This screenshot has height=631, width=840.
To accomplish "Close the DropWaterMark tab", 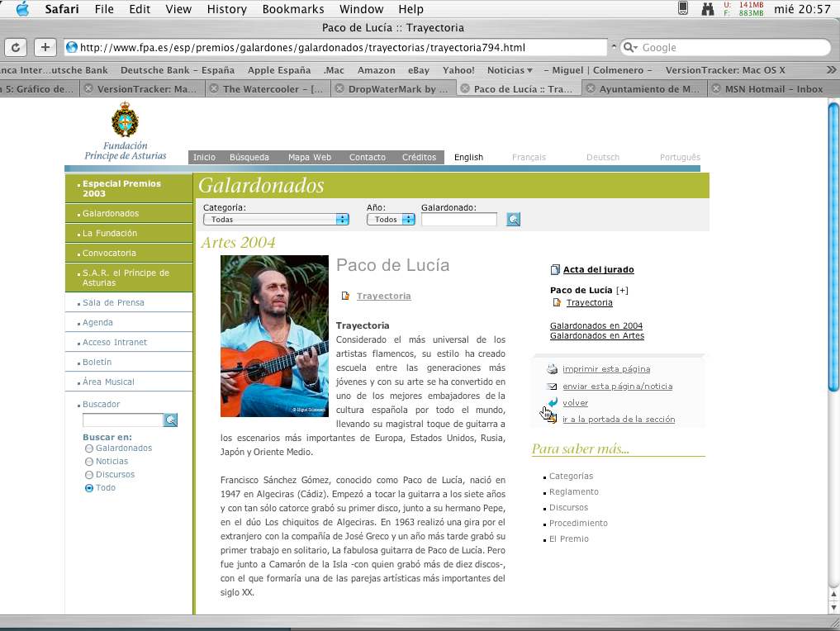I will click(x=339, y=89).
